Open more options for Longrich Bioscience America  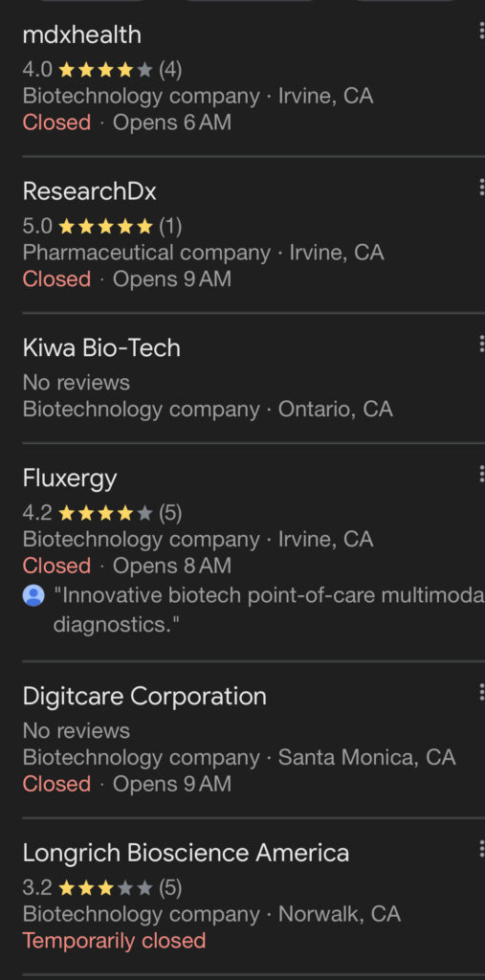tap(481, 849)
